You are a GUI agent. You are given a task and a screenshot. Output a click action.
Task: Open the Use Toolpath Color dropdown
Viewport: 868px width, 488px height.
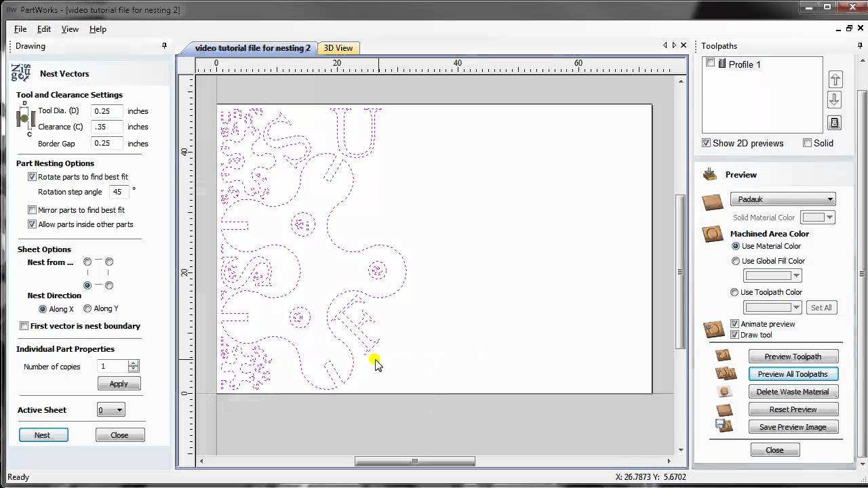(x=773, y=308)
